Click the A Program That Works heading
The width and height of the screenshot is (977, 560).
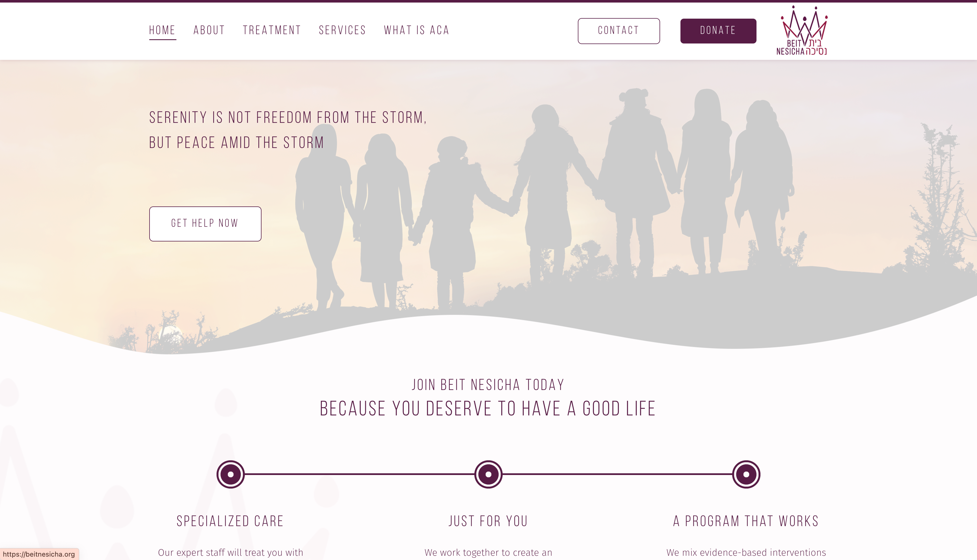(746, 521)
